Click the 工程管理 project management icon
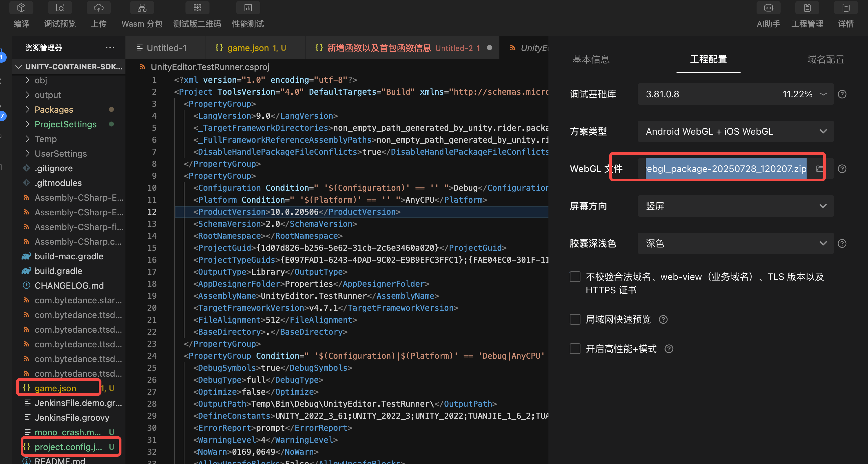This screenshot has width=868, height=464. tap(807, 8)
